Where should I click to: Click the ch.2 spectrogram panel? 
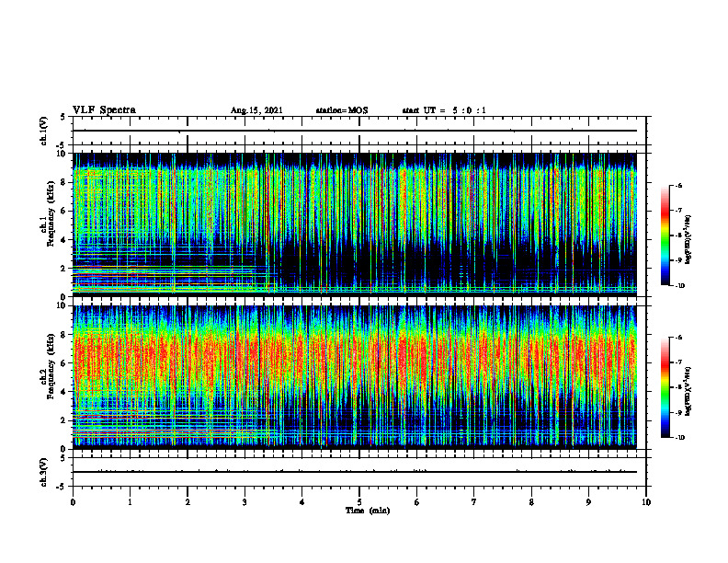354,377
